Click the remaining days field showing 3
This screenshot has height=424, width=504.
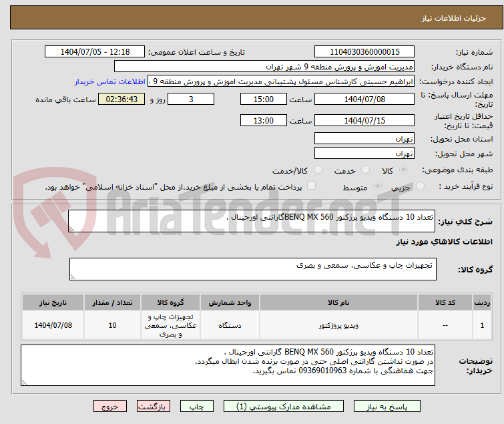191,99
